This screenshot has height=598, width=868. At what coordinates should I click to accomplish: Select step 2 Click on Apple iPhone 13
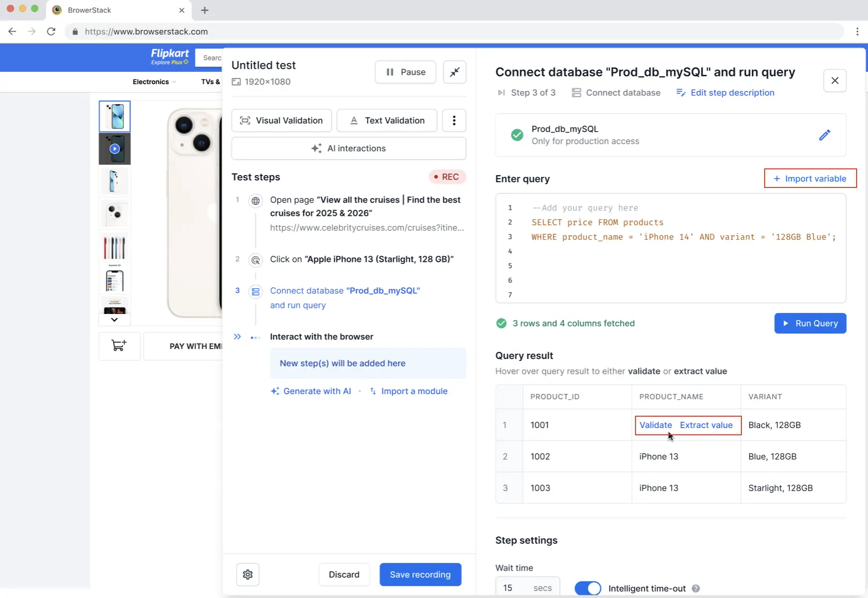tap(361, 259)
